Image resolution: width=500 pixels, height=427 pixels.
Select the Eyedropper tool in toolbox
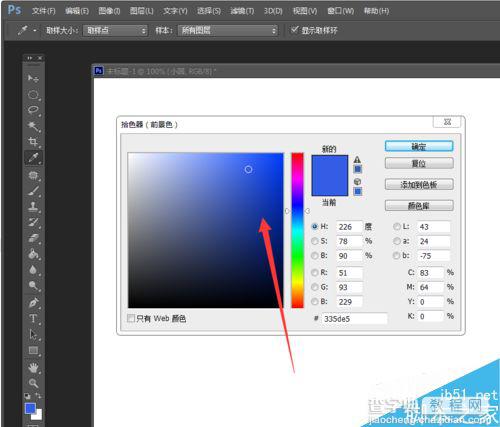pyautogui.click(x=33, y=157)
